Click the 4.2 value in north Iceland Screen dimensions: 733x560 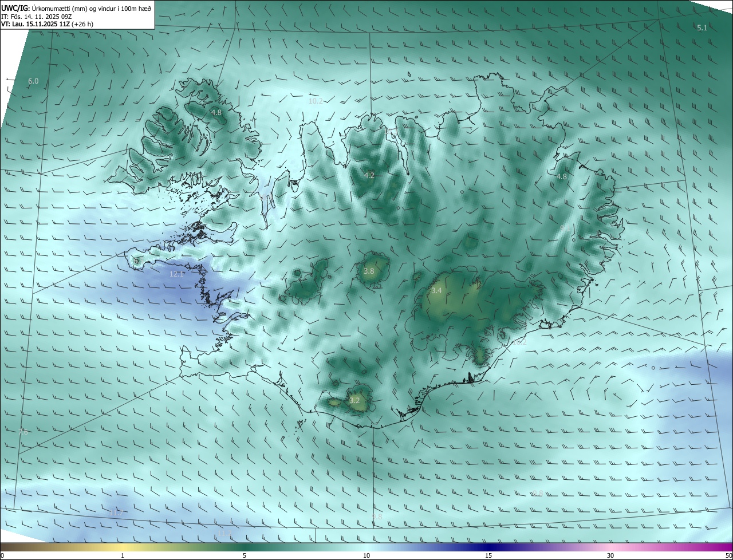tap(369, 175)
